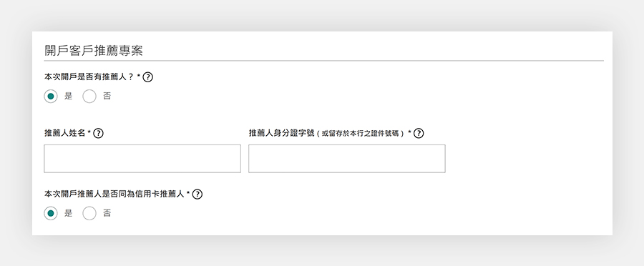Click the 本次開戶推薦人是否同為信用卡推薦人 label text
Screen dimensions: 644x266
pos(114,194)
